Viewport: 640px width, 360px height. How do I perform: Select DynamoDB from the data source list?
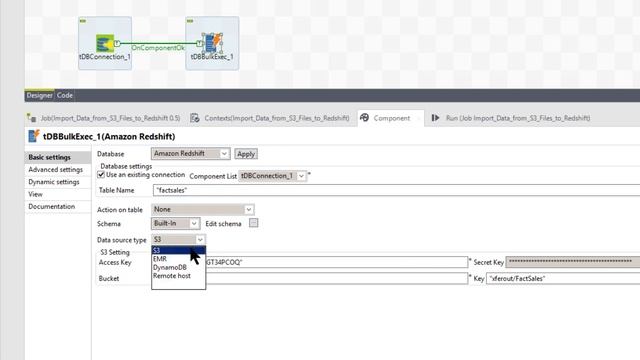pos(178,267)
